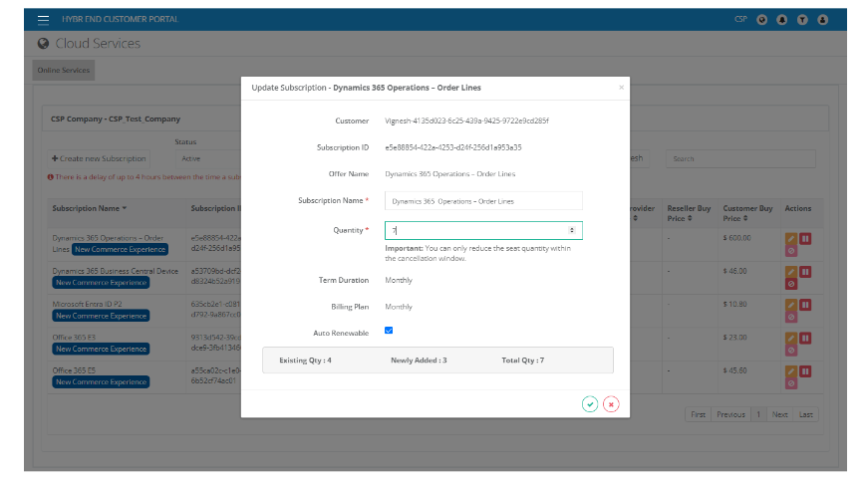This screenshot has width=868, height=484.
Task: Open the Status dropdown showing Active
Action: 207,158
